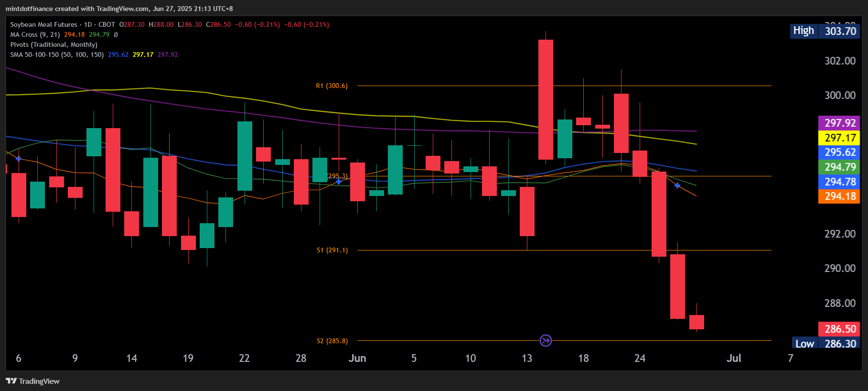The width and height of the screenshot is (868, 391).
Task: Click the purple 297.92 price axis label
Action: [x=839, y=123]
